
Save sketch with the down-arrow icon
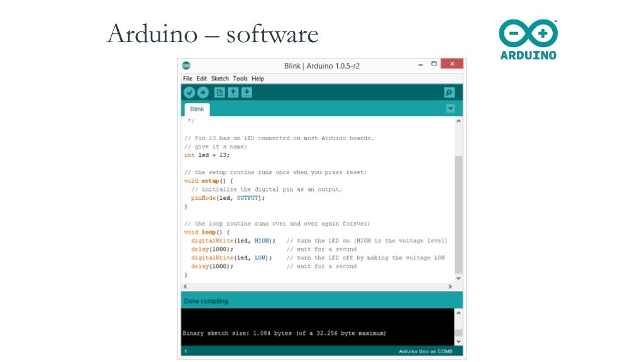(x=247, y=92)
